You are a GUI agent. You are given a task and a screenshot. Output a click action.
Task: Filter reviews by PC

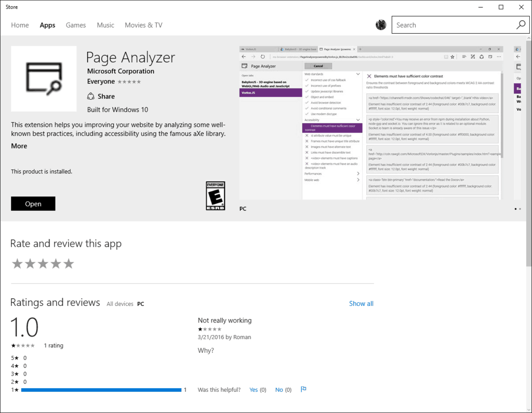tap(140, 304)
